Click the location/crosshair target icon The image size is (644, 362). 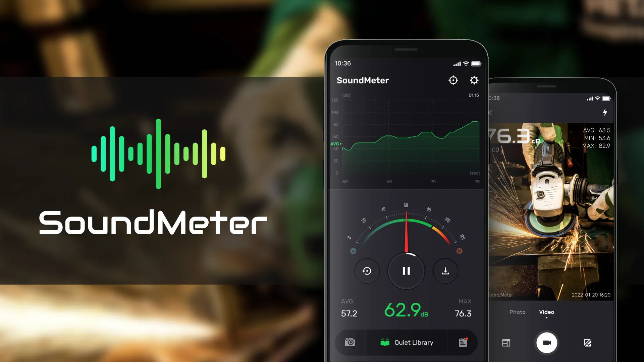click(453, 80)
